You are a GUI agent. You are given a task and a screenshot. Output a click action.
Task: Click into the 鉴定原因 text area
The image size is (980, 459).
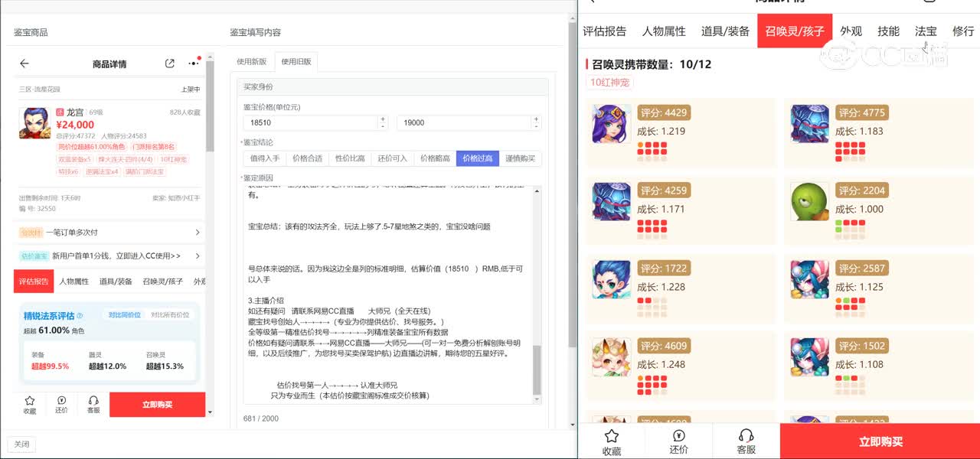click(x=388, y=295)
